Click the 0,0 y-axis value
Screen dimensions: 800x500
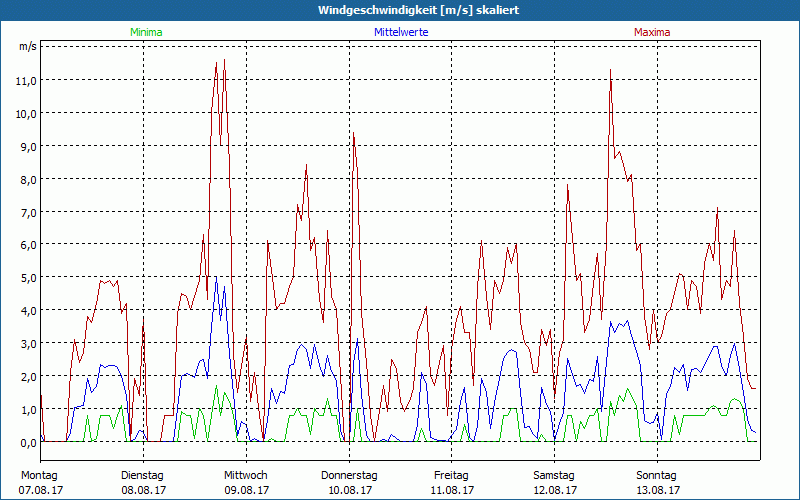(x=28, y=443)
